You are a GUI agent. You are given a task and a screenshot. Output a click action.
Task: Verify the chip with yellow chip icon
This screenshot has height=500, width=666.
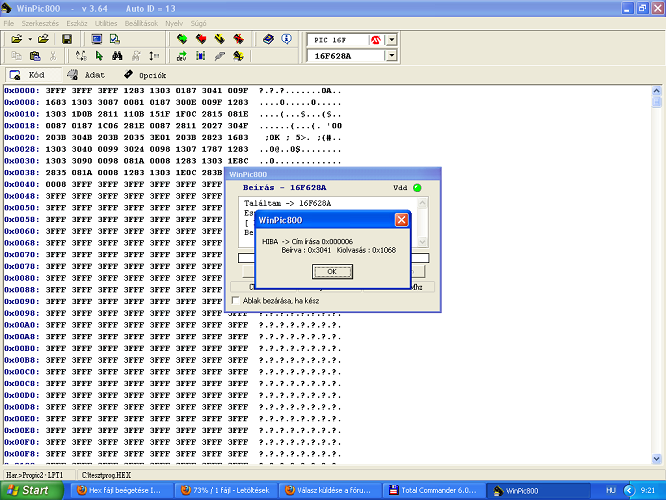click(x=220, y=39)
